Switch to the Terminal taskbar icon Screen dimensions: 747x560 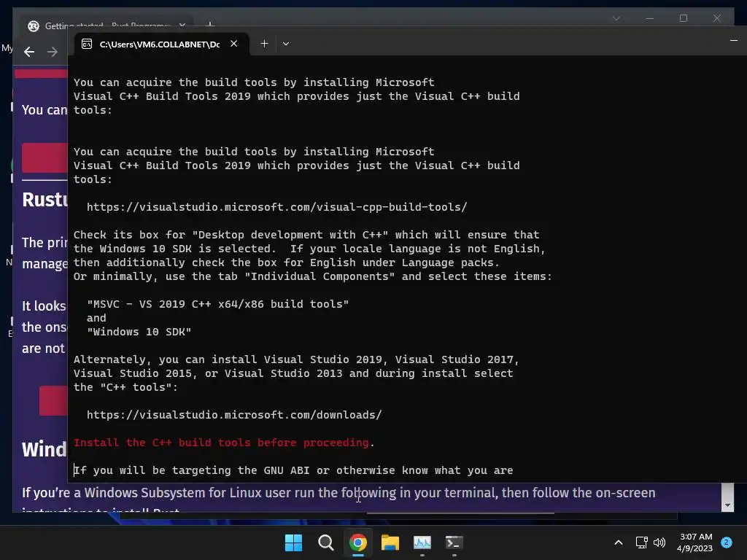click(454, 542)
